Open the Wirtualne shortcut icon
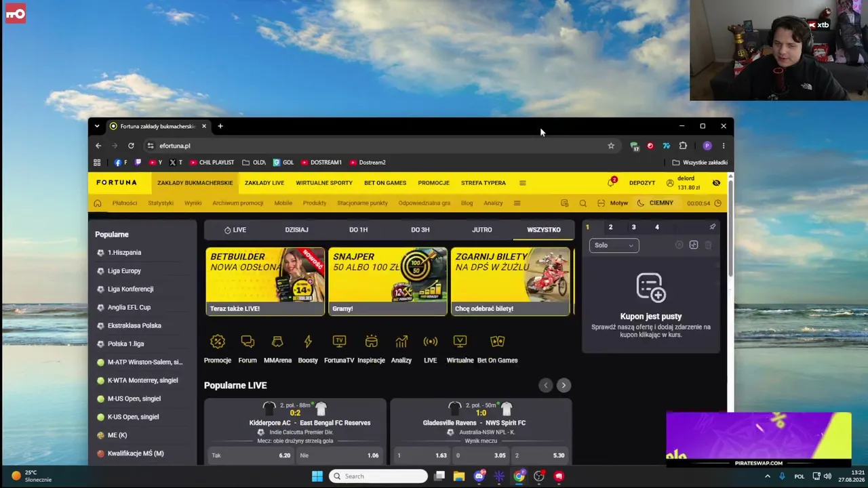Viewport: 868px width, 488px height. coord(460,342)
